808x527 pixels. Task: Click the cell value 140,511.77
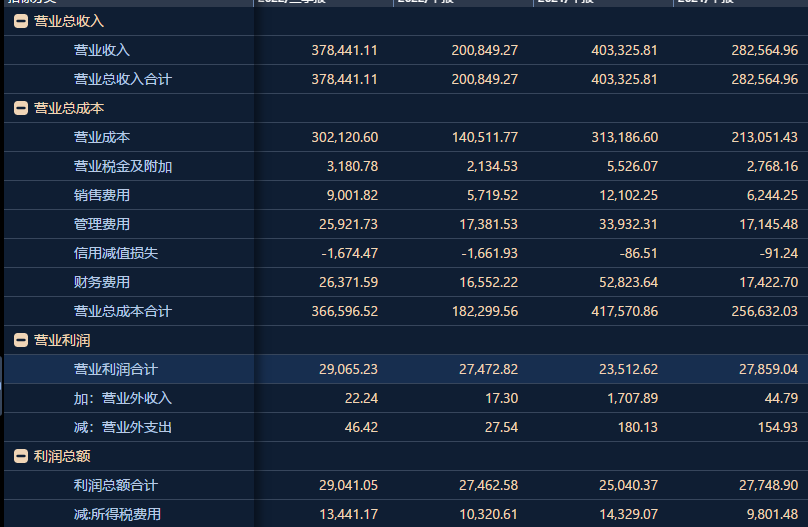484,137
